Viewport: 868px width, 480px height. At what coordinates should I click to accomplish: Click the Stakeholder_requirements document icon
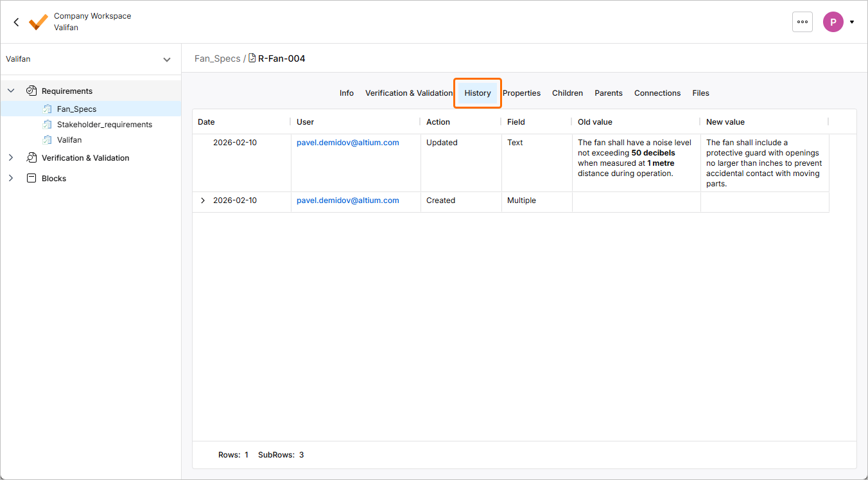[x=47, y=124]
